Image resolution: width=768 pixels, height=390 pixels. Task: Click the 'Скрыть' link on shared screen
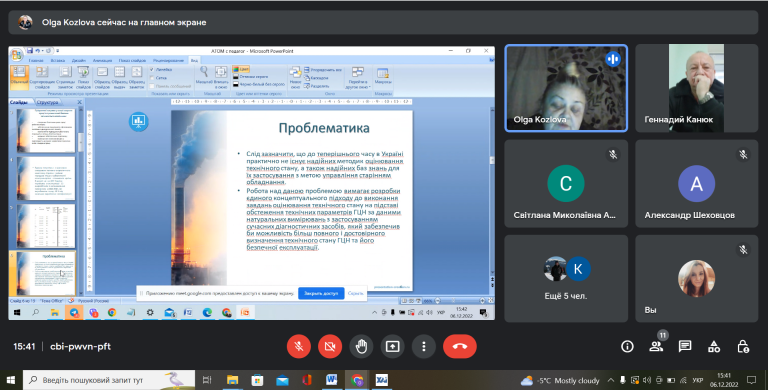pyautogui.click(x=356, y=293)
